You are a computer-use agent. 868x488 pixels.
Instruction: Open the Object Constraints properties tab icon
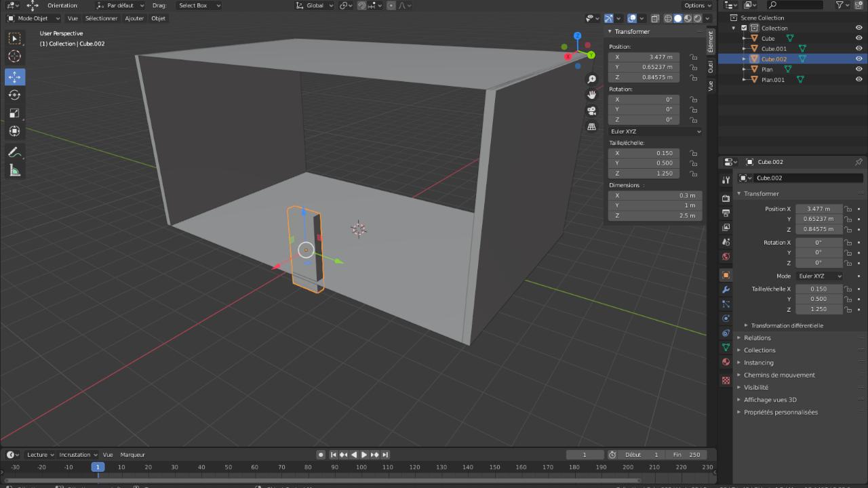pyautogui.click(x=726, y=333)
